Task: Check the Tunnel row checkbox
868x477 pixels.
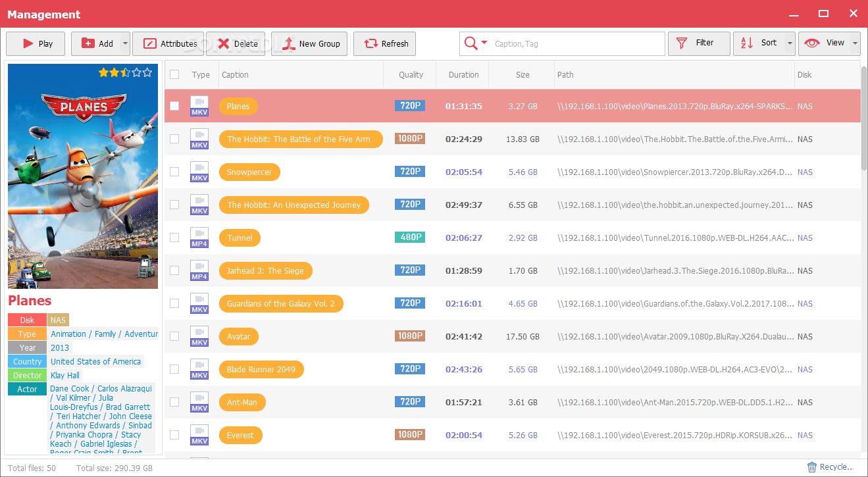Action: click(x=174, y=238)
